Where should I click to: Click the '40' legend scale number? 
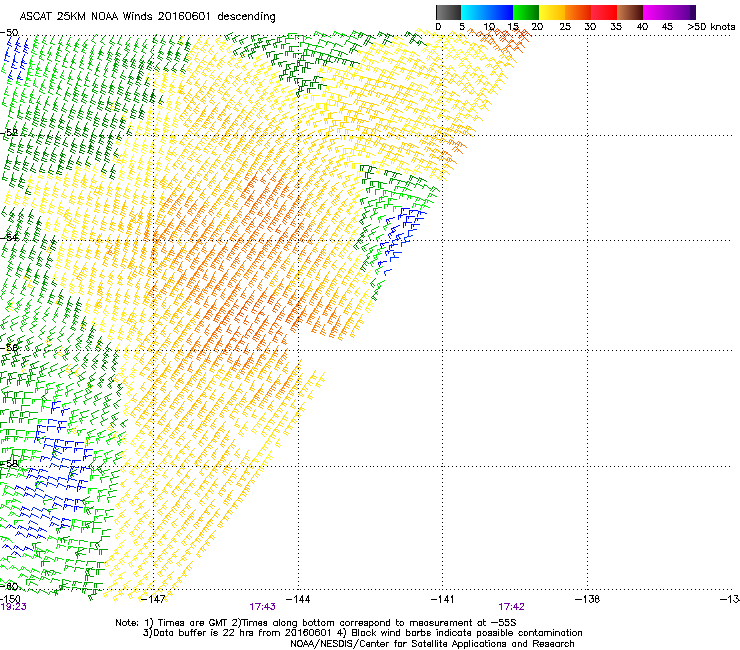click(642, 27)
